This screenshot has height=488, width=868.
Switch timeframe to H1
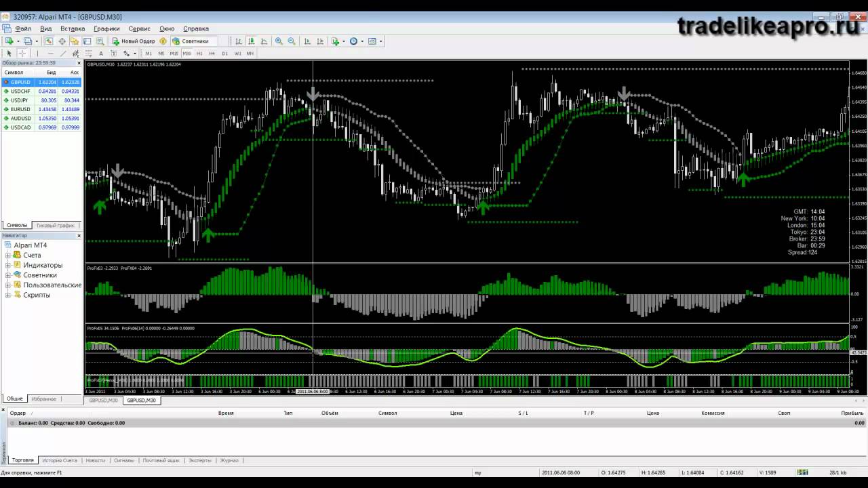[199, 54]
